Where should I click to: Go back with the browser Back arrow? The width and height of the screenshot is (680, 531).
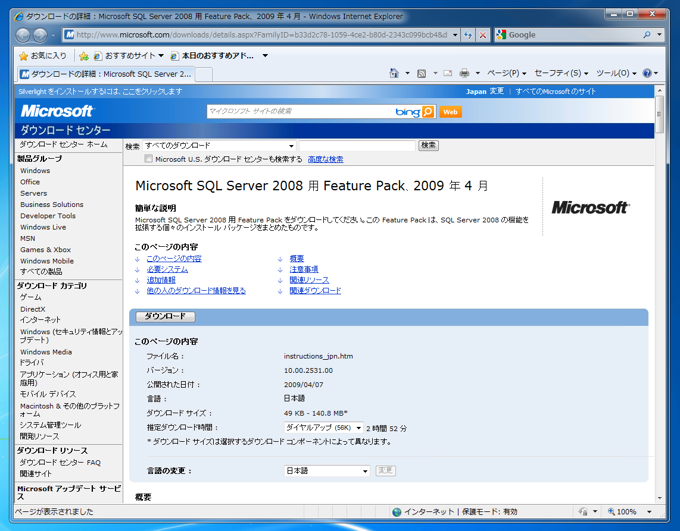(x=23, y=35)
